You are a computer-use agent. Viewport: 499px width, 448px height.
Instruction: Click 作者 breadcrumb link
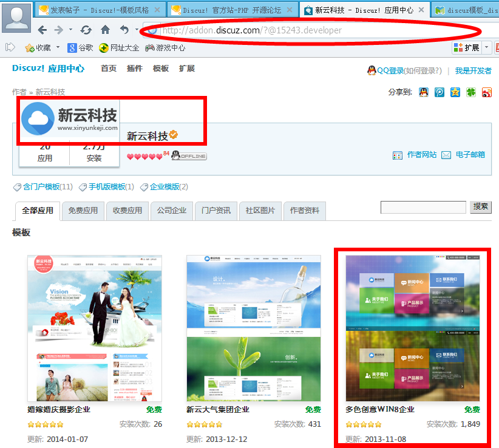click(19, 92)
